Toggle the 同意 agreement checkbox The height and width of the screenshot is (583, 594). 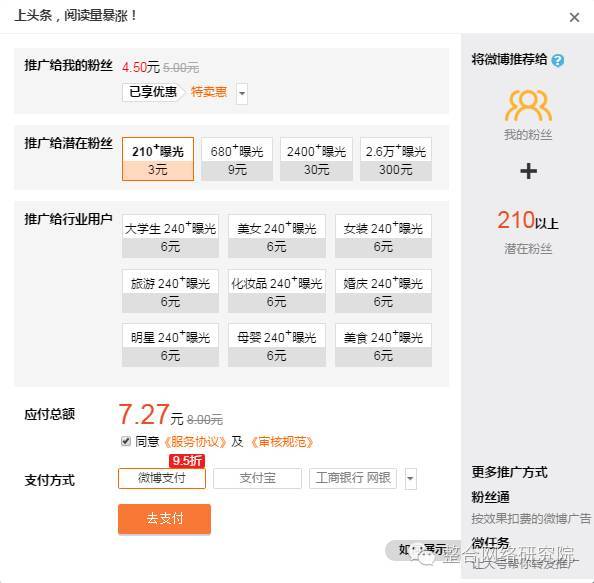126,441
